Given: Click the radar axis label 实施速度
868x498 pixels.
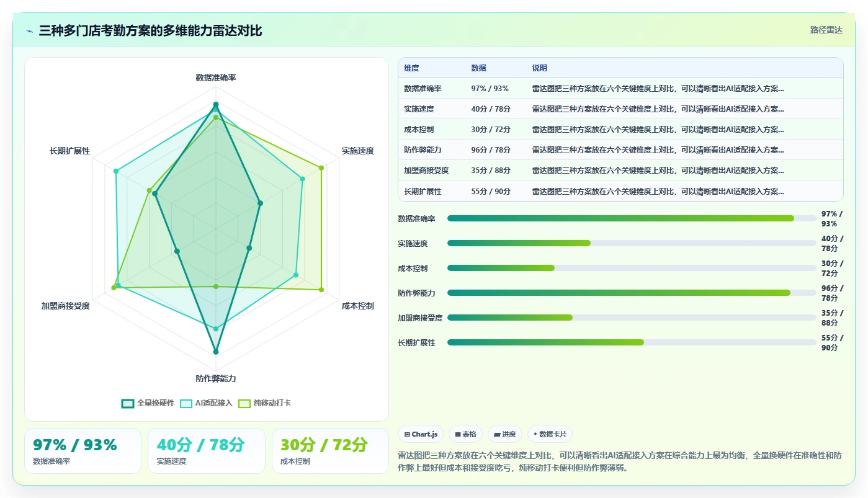Looking at the screenshot, I should click(x=358, y=151).
